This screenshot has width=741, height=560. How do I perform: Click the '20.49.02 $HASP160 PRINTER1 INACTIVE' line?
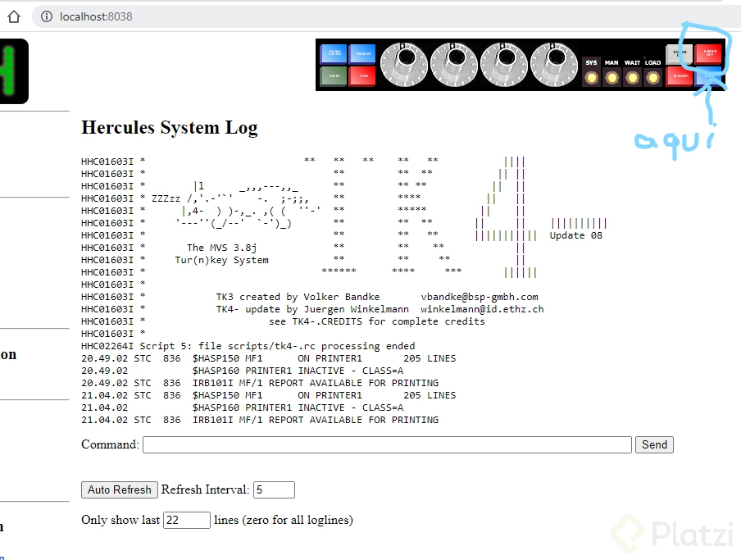point(243,371)
